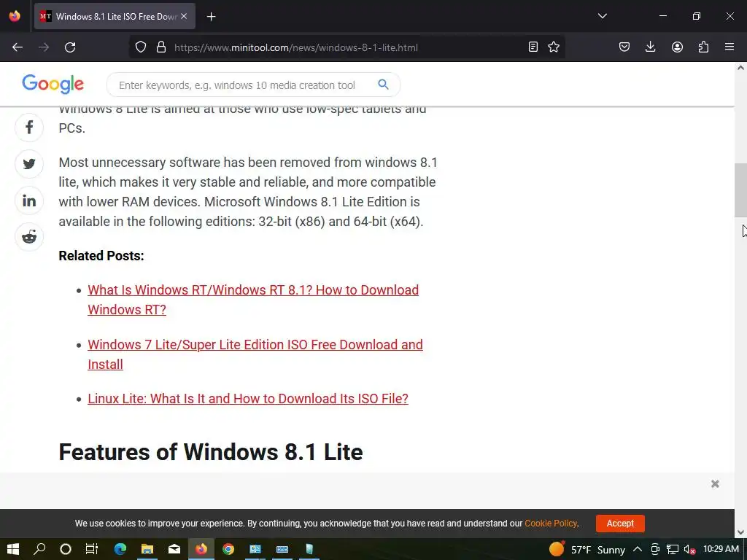Viewport: 747px width, 560px height.
Task: Launch Microsoft Edge from the taskbar
Action: [x=120, y=549]
